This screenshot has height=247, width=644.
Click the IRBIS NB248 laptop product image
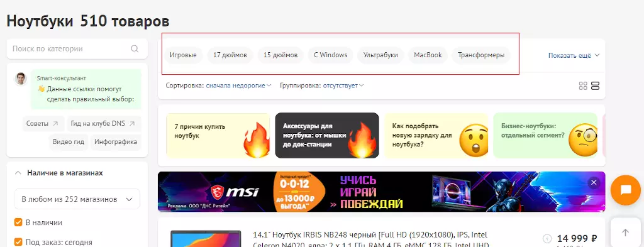(206, 239)
